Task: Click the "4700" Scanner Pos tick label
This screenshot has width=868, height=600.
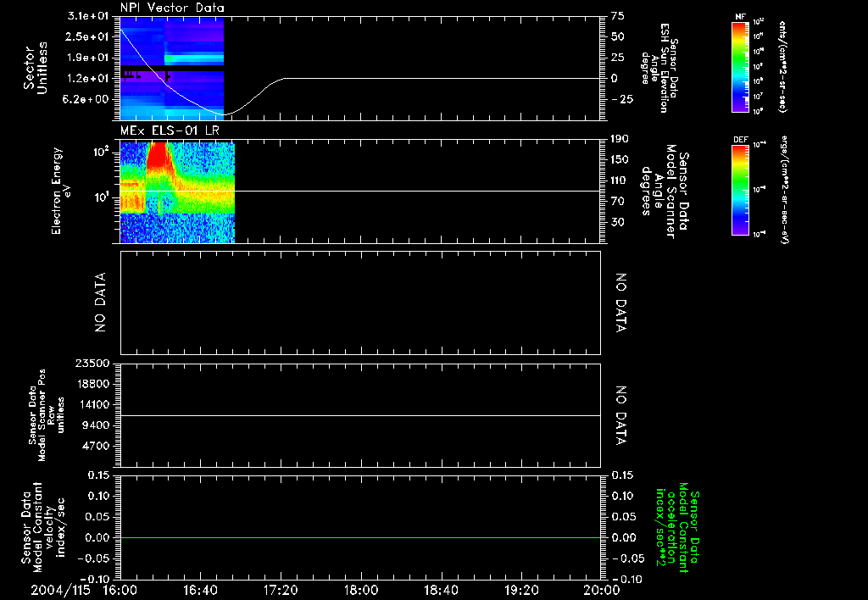Action: point(97,446)
